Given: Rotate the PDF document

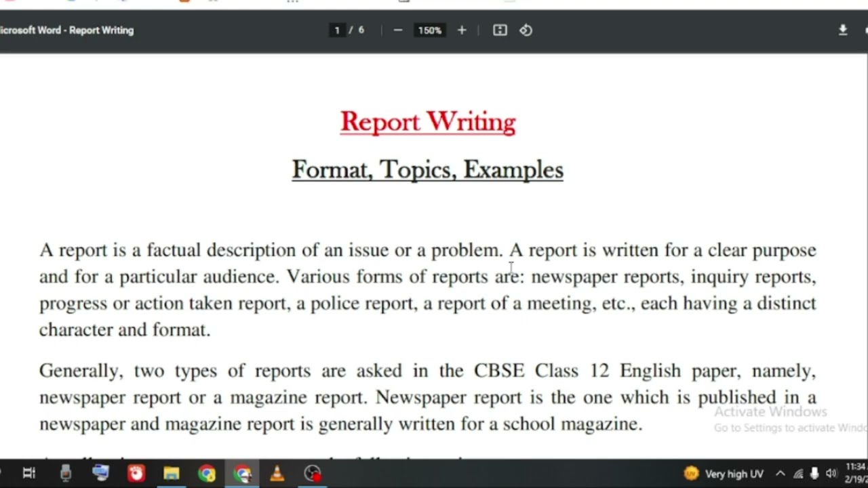Looking at the screenshot, I should (526, 30).
